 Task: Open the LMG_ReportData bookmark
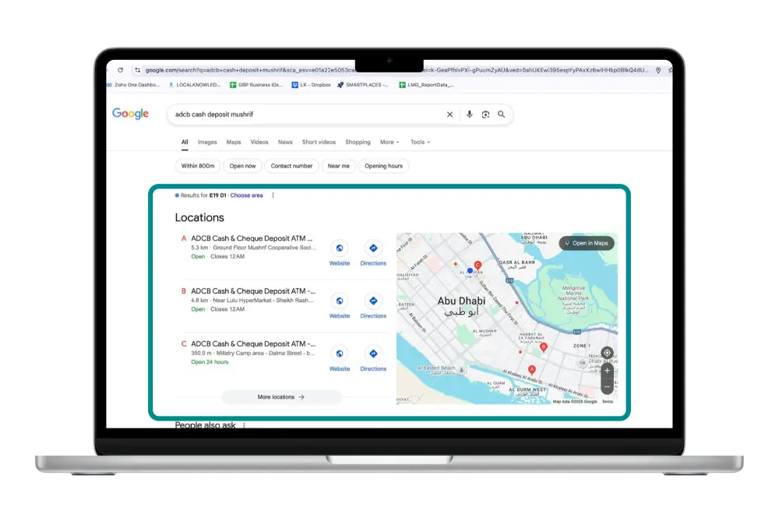(426, 85)
